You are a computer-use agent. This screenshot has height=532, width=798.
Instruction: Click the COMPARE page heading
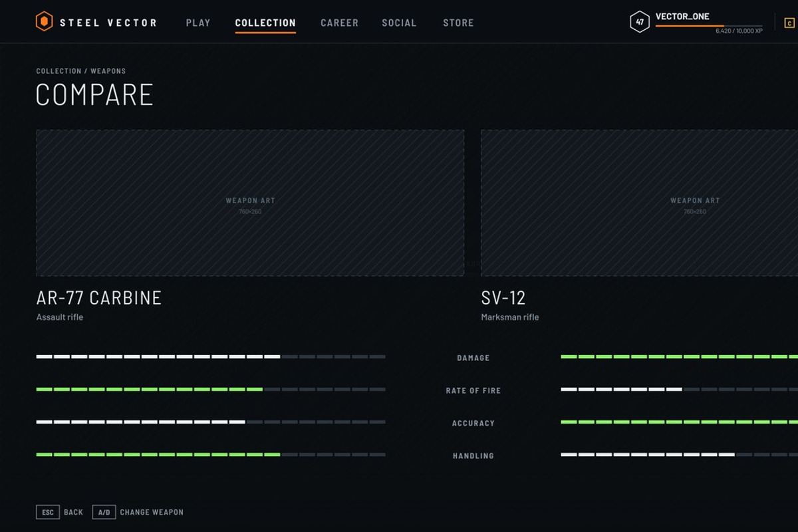click(94, 94)
